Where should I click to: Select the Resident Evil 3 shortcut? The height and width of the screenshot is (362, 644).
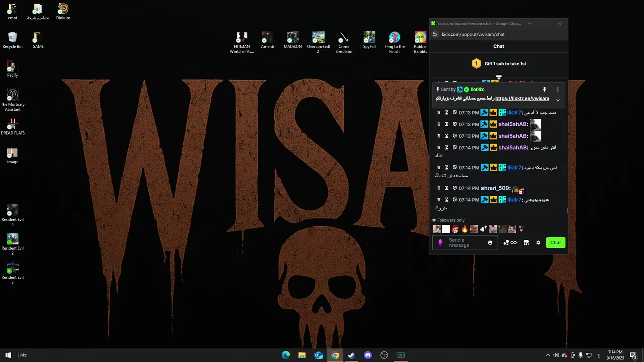(12, 273)
